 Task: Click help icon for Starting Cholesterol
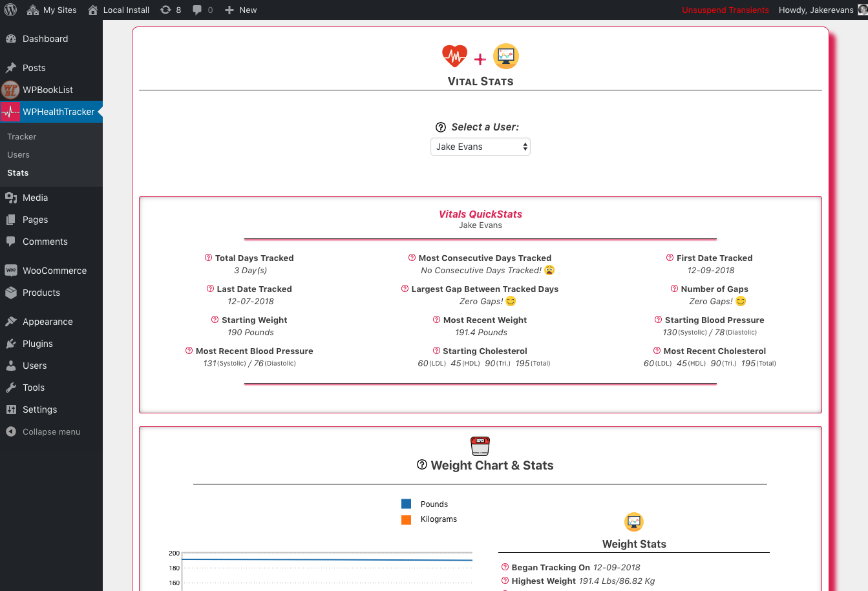(x=436, y=351)
